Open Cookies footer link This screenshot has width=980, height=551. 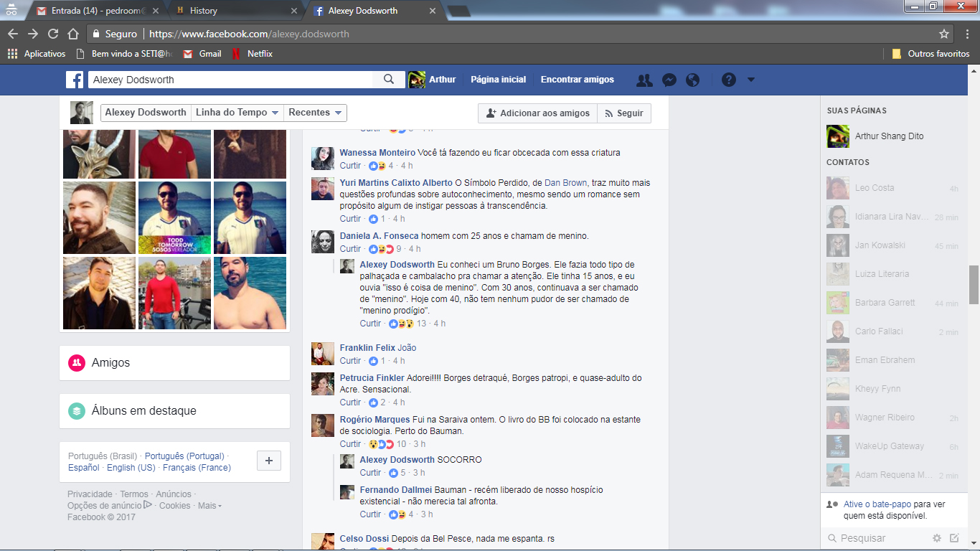(175, 506)
